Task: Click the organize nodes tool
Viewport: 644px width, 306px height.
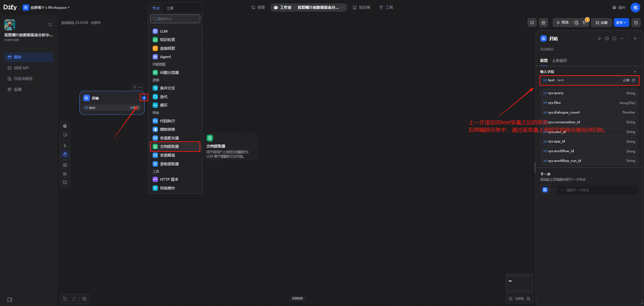Action: point(65,174)
